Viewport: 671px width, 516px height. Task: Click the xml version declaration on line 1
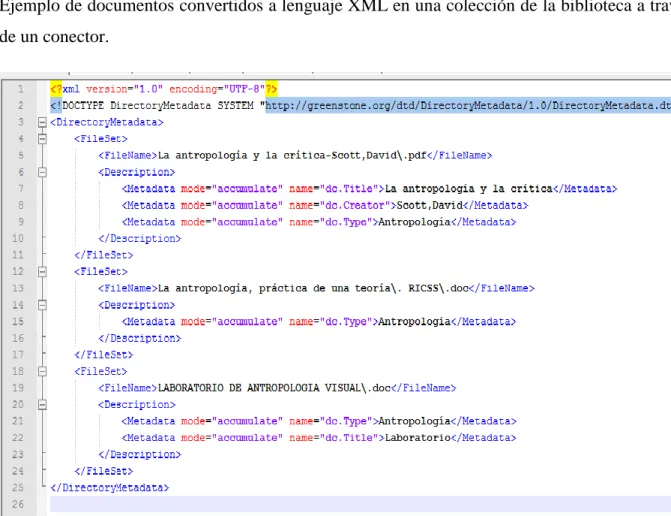click(164, 89)
